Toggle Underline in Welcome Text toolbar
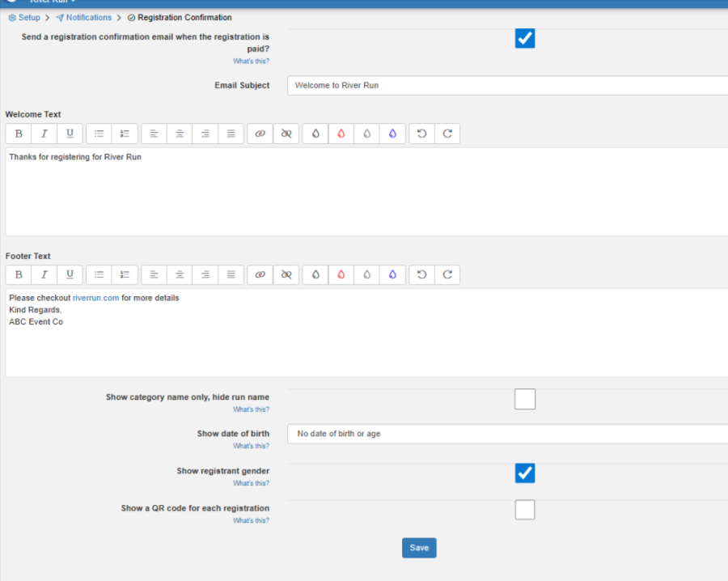The width and height of the screenshot is (728, 581). pyautogui.click(x=70, y=134)
